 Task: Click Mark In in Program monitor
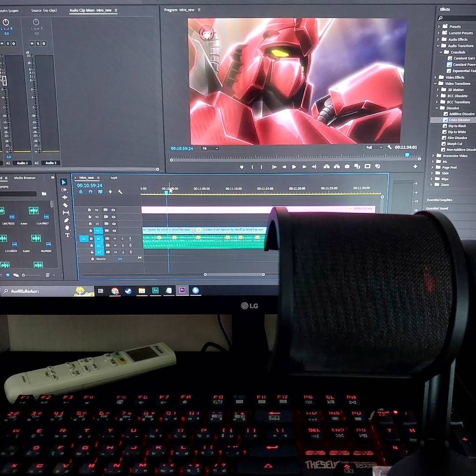[252, 167]
